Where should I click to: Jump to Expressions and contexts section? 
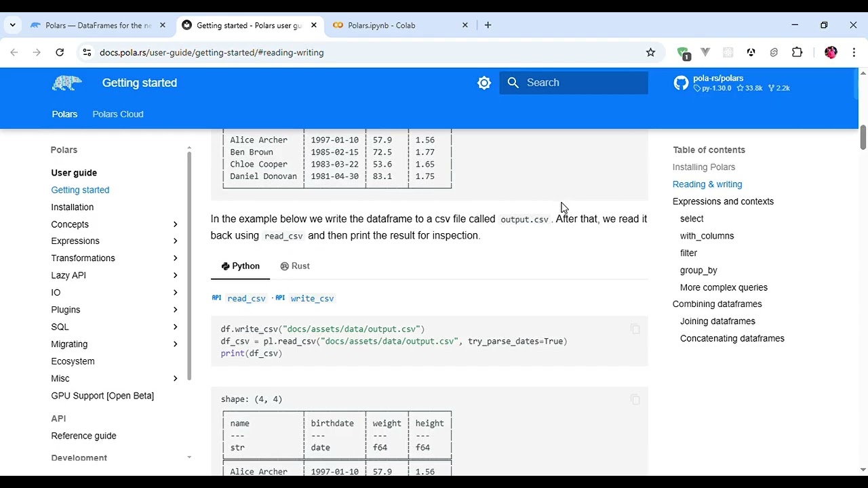pos(723,201)
